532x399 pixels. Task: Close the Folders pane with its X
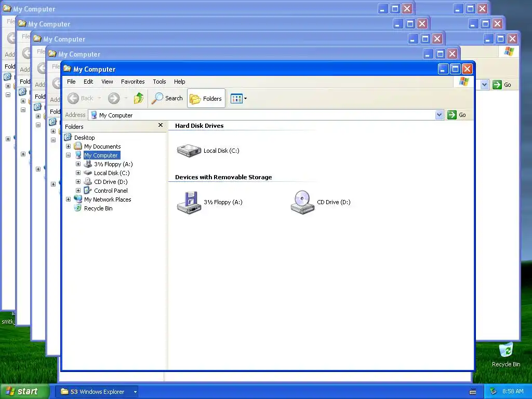coord(161,125)
